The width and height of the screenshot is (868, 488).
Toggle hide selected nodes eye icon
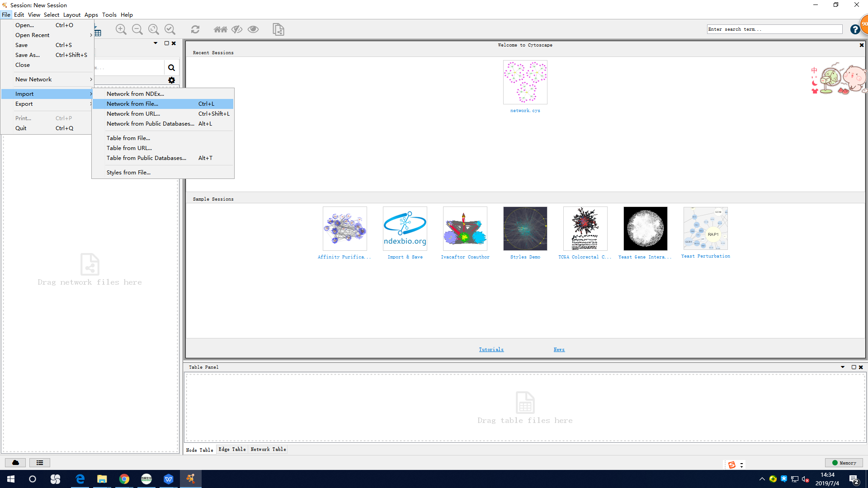coord(237,29)
